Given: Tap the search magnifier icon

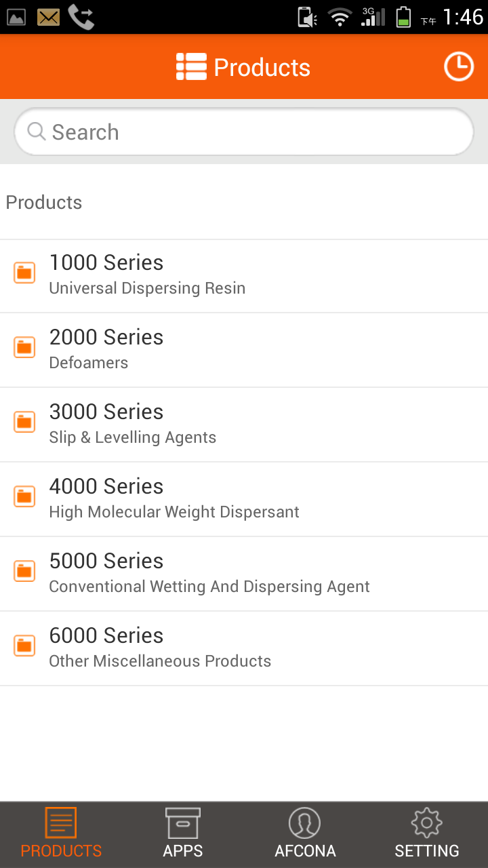Looking at the screenshot, I should click(37, 132).
